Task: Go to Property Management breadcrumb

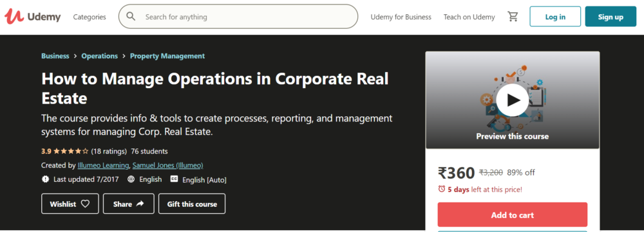Action: click(x=167, y=56)
